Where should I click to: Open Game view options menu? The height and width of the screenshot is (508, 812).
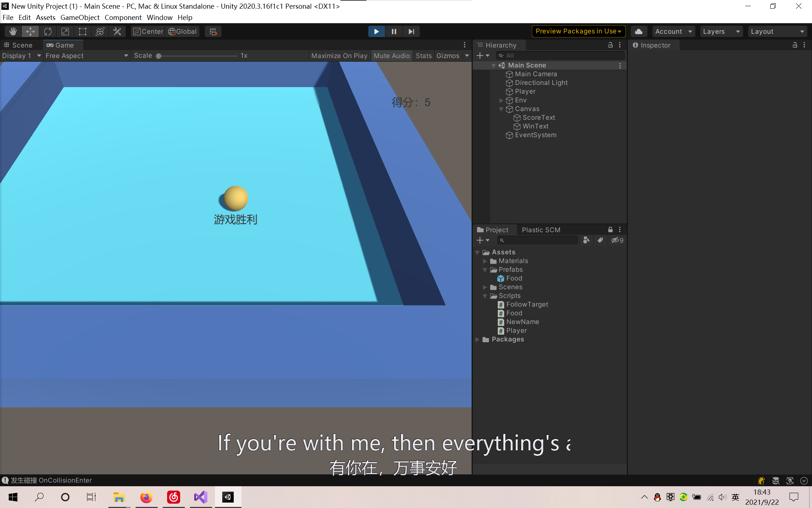pyautogui.click(x=465, y=45)
